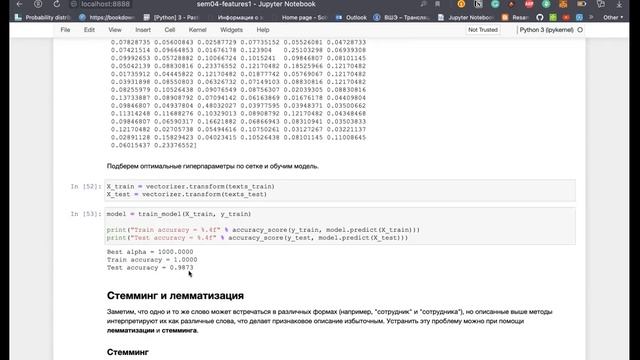Open the [Python] 3 bookmark
The image size is (640, 360).
coord(171,18)
